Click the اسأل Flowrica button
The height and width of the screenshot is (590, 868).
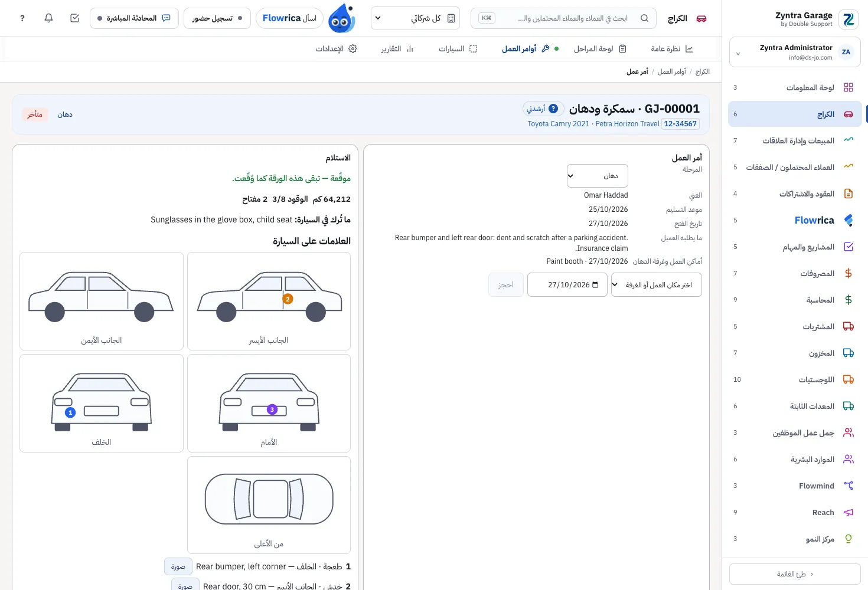point(289,18)
